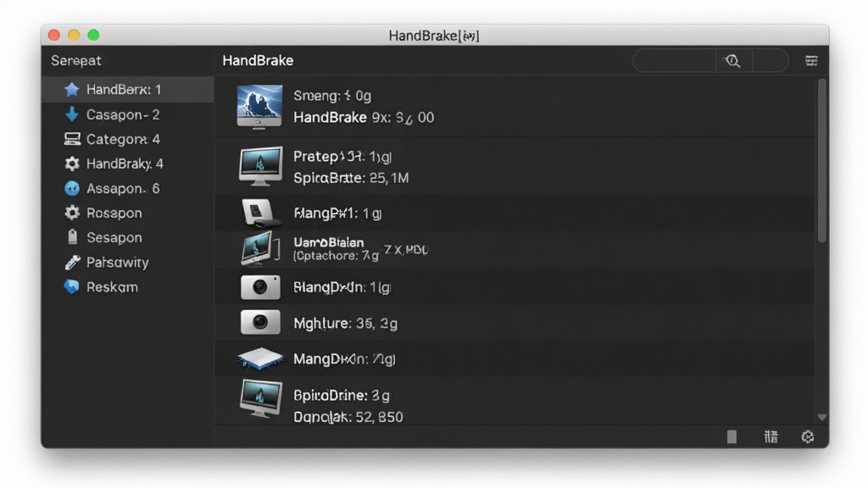Click the Serepat sidebar header
The height and width of the screenshot is (488, 868).
[76, 61]
